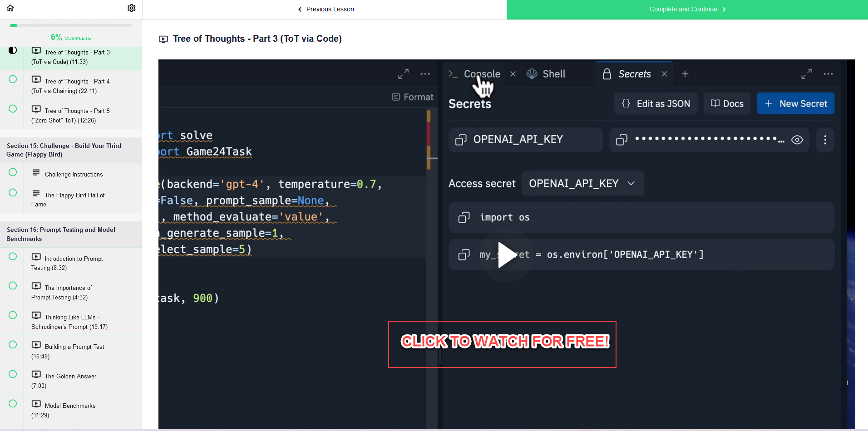Image resolution: width=868 pixels, height=431 pixels.
Task: Switch to the Shell tab in video
Action: [546, 74]
